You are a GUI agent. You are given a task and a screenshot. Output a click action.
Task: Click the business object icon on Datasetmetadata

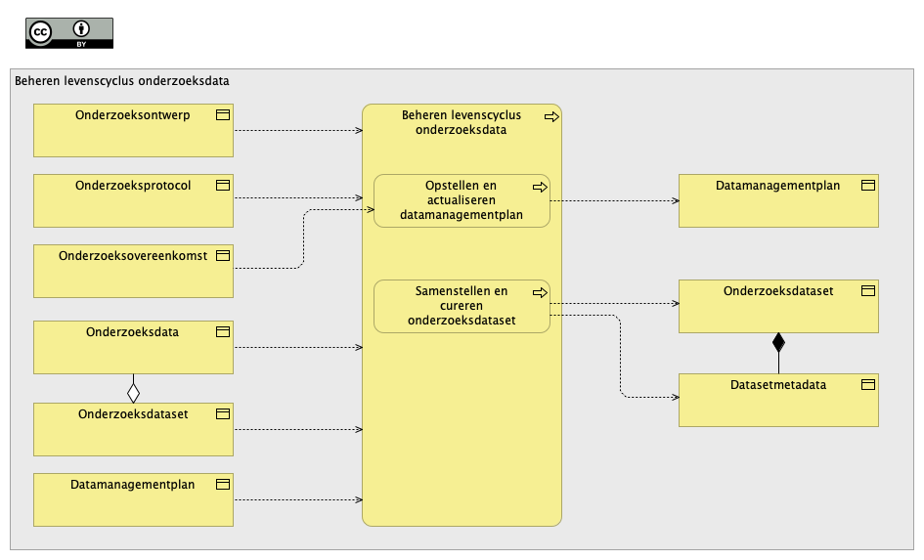tap(868, 384)
